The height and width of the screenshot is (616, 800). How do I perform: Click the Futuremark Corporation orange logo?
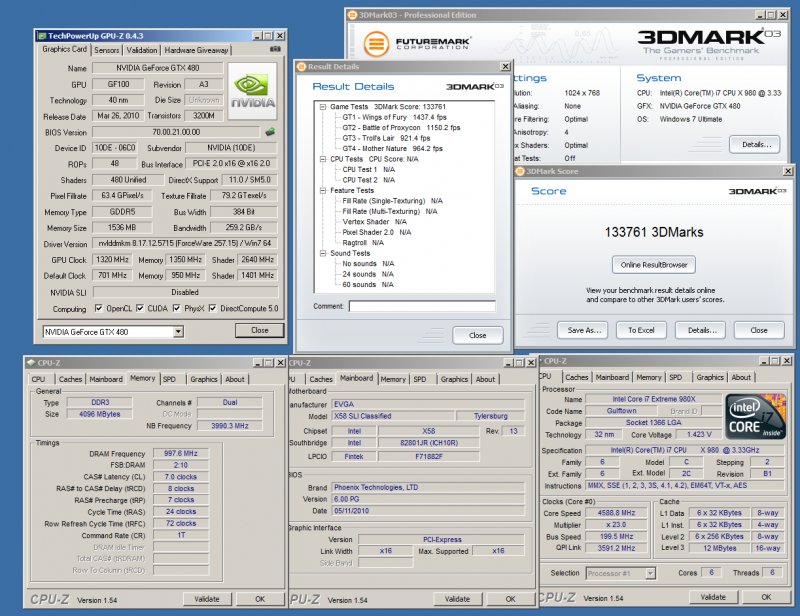(377, 43)
